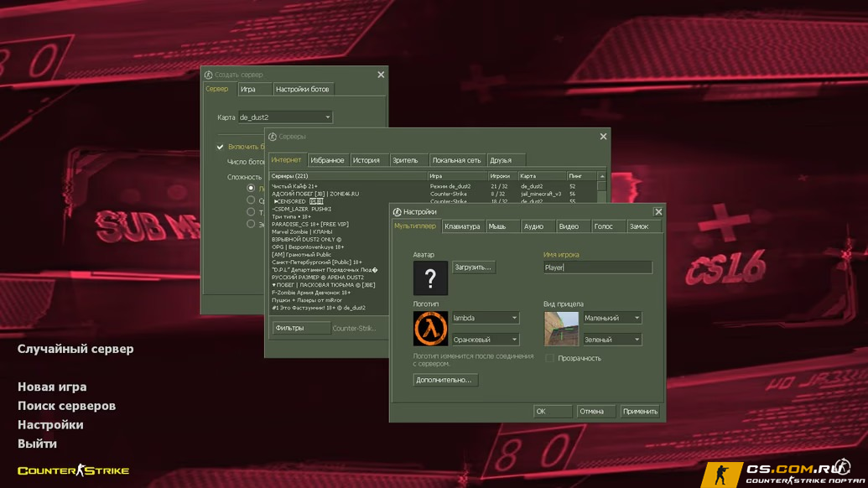Select the Мультиплеер tab

coord(415,226)
